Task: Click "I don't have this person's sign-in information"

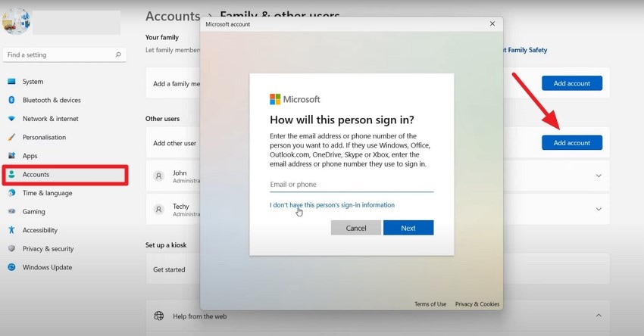Action: click(x=332, y=205)
